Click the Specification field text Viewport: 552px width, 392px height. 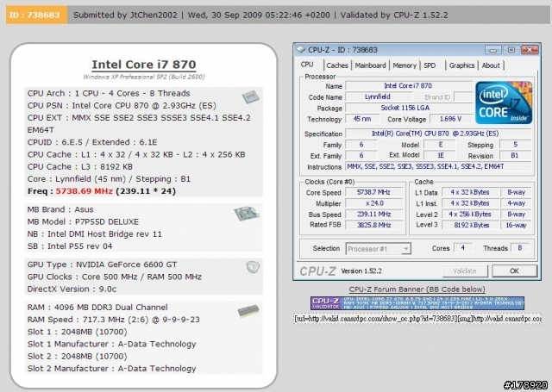438,134
